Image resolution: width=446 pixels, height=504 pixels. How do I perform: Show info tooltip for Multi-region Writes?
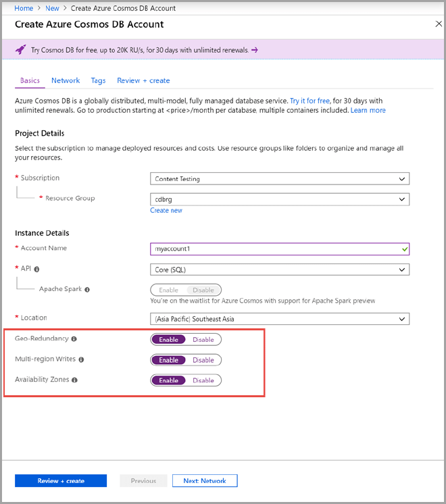click(x=81, y=359)
